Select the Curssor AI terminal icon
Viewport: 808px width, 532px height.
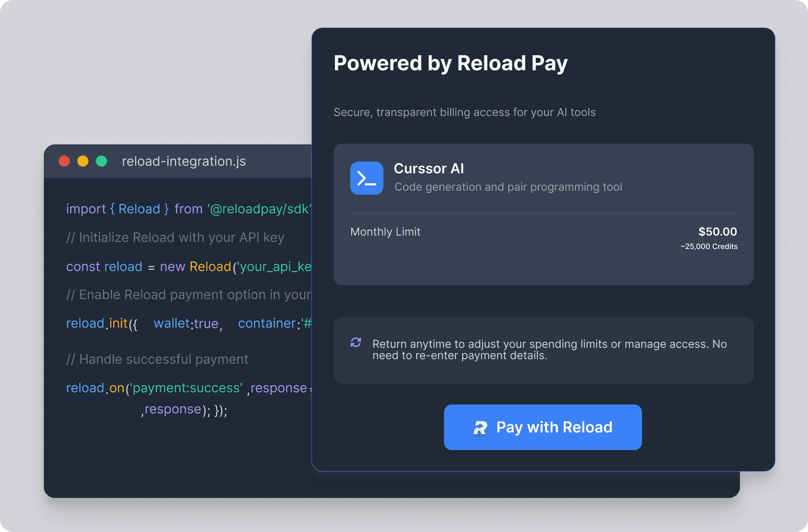coord(367,178)
